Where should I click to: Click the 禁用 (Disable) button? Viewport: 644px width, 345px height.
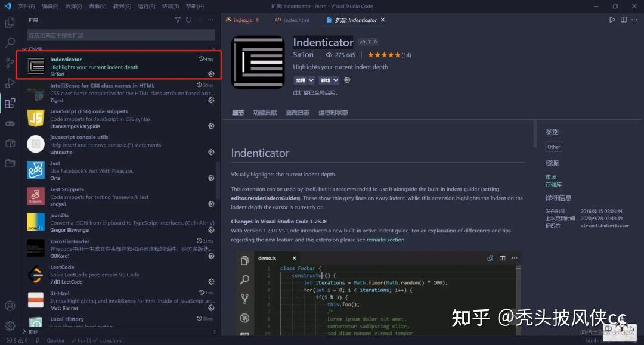(301, 80)
